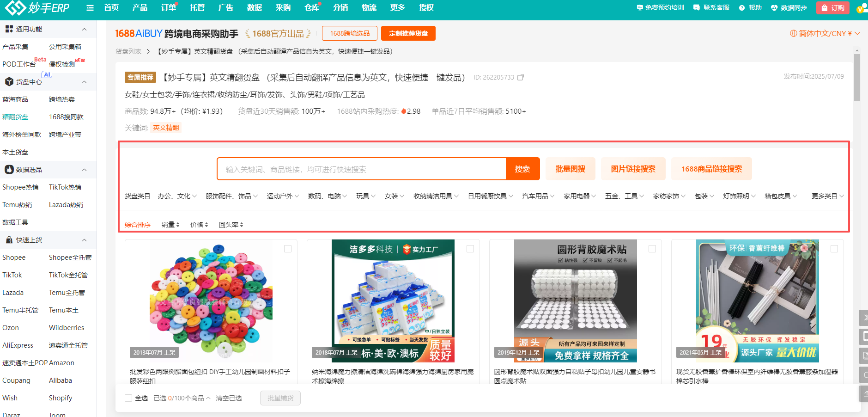This screenshot has height=417, width=868.
Task: Open the 采购 top menu
Action: [x=283, y=7]
